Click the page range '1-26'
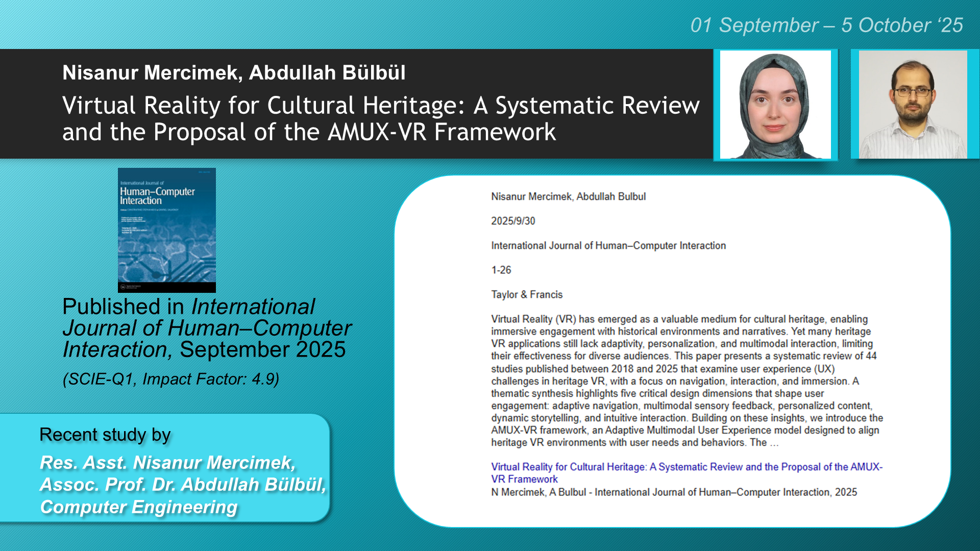 click(x=501, y=270)
